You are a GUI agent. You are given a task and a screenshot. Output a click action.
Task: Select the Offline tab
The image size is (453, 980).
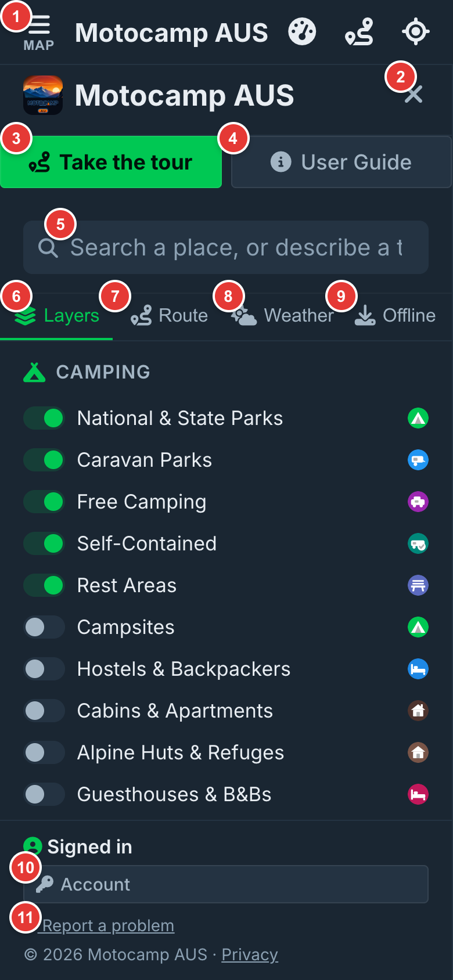tap(395, 316)
